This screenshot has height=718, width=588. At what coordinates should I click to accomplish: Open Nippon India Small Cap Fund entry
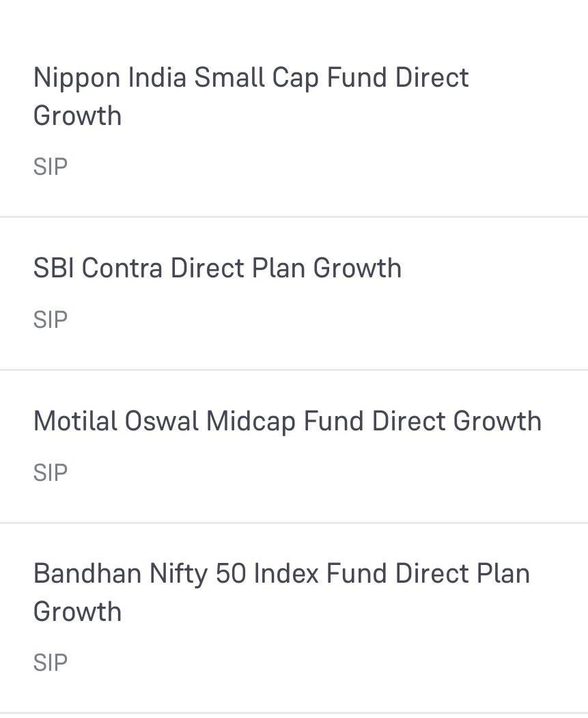[x=294, y=108]
